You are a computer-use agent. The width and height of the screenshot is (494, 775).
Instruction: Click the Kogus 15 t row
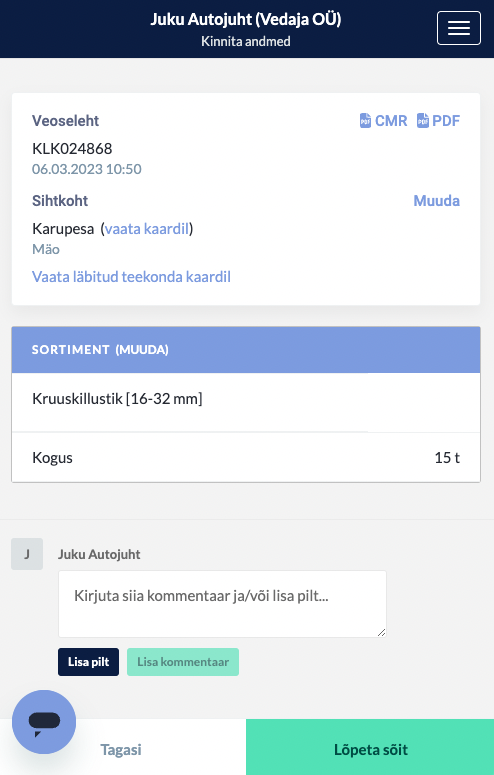pos(246,457)
